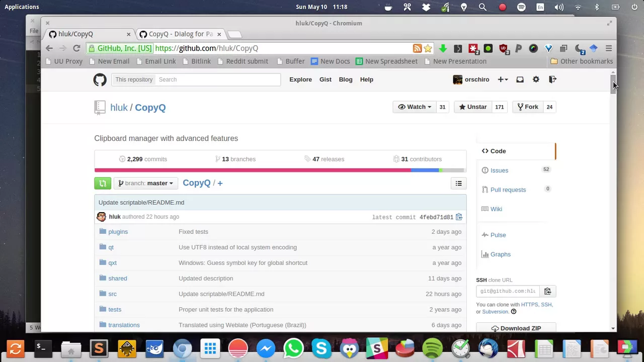
Task: Switch to the CopyQ Dialog tab
Action: 180,34
